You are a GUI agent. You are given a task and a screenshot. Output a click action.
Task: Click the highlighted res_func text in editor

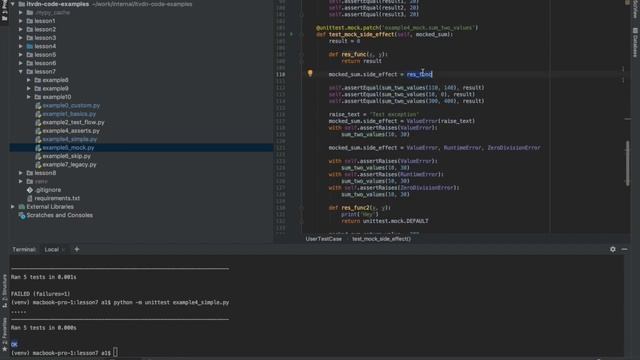[x=419, y=74]
